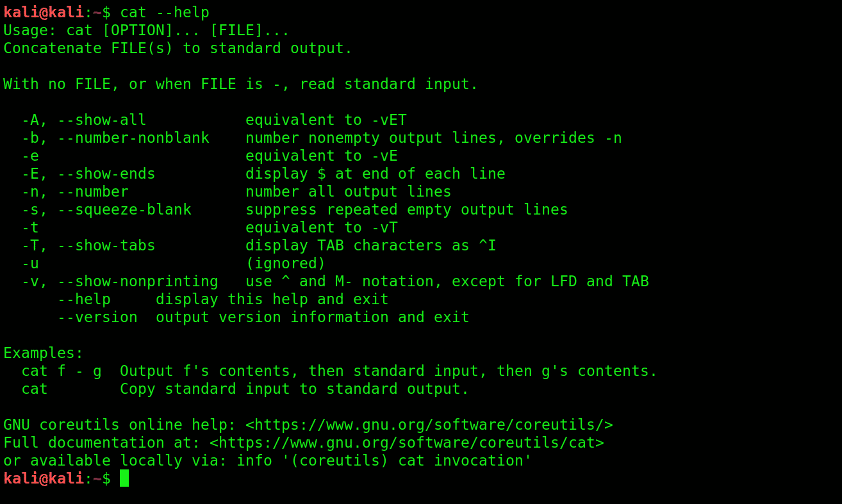Click the "info '(coreutils) cat invocation'" text
This screenshot has height=504, width=842.
pos(384,461)
